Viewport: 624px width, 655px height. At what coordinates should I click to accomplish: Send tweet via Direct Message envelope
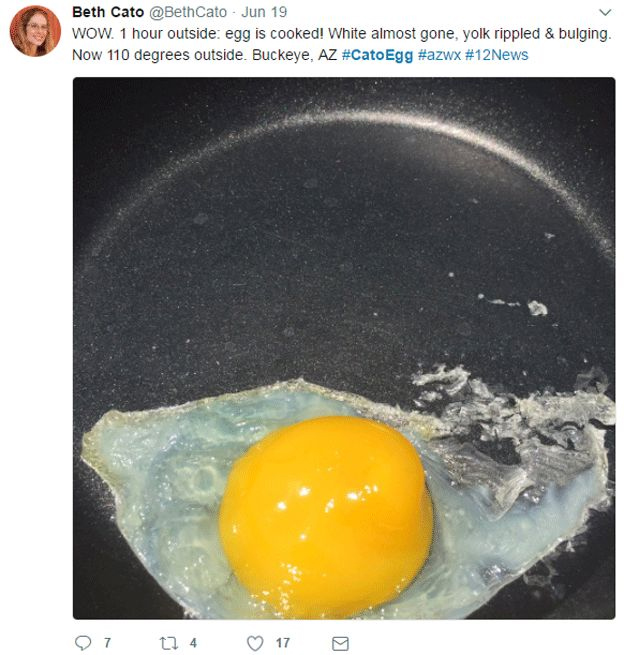[340, 643]
